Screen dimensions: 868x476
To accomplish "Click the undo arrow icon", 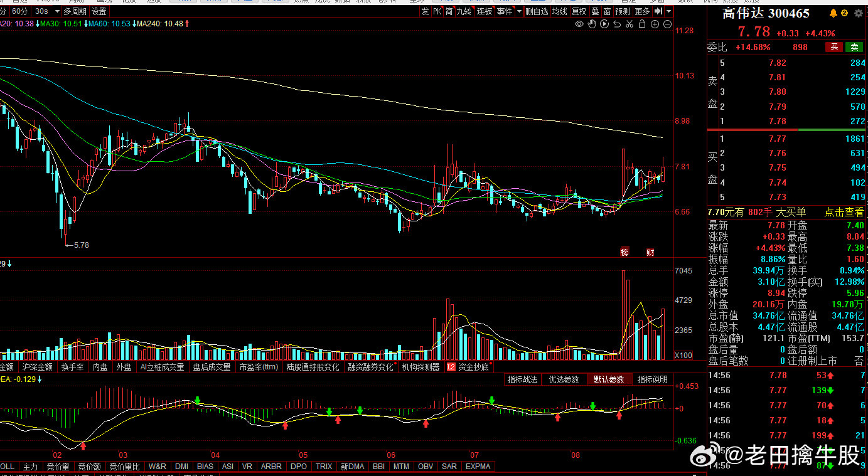I will coord(617,24).
